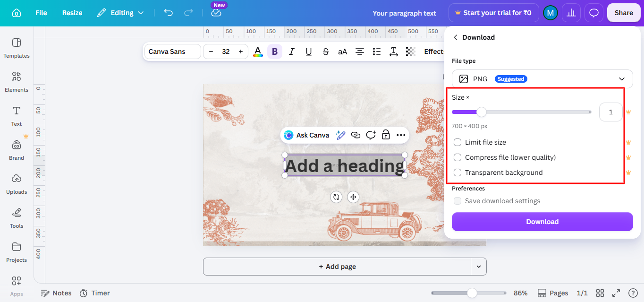Open the File menu
This screenshot has height=302, width=644.
41,13
